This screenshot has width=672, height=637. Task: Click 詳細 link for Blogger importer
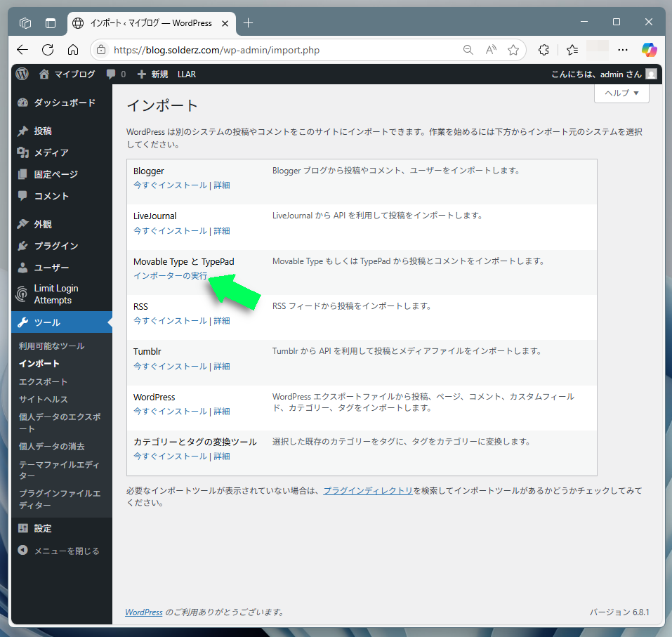click(222, 185)
